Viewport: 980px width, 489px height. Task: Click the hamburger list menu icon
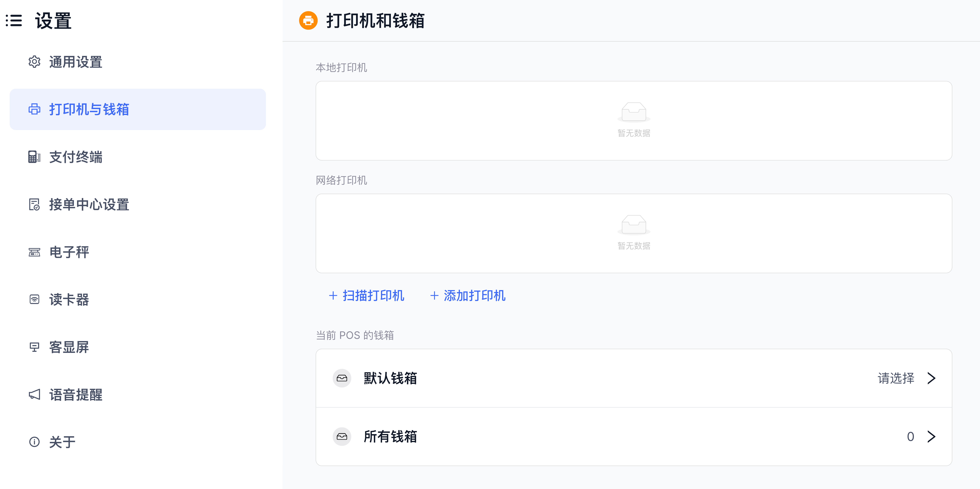14,21
